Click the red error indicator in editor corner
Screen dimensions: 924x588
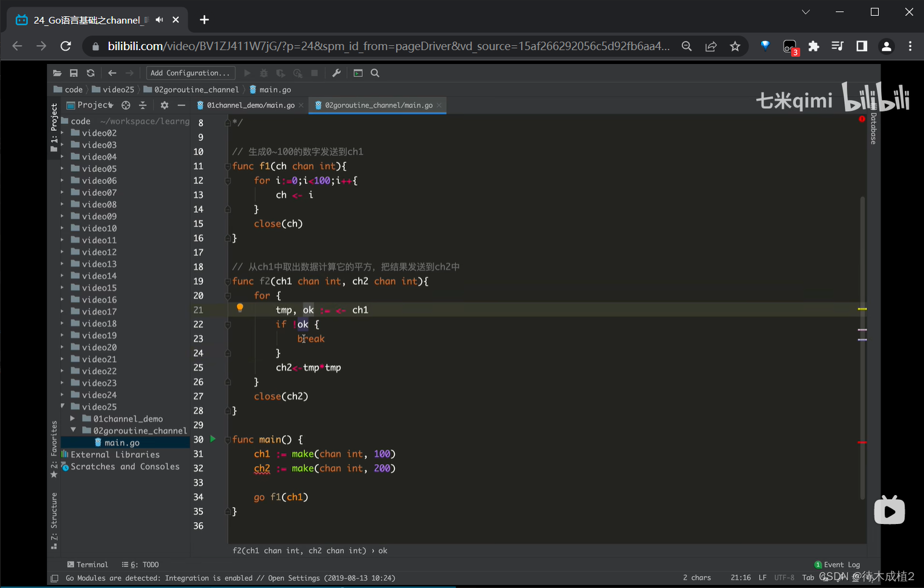coord(862,119)
